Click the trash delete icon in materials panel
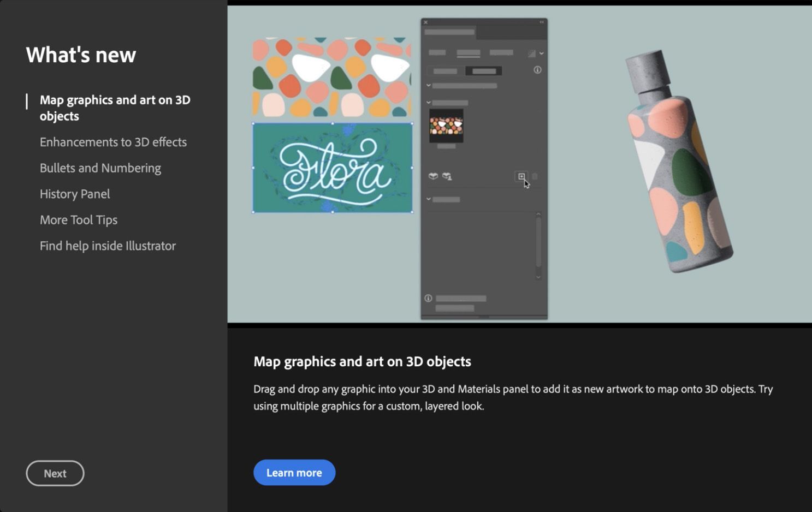Image resolution: width=812 pixels, height=512 pixels. 535,176
